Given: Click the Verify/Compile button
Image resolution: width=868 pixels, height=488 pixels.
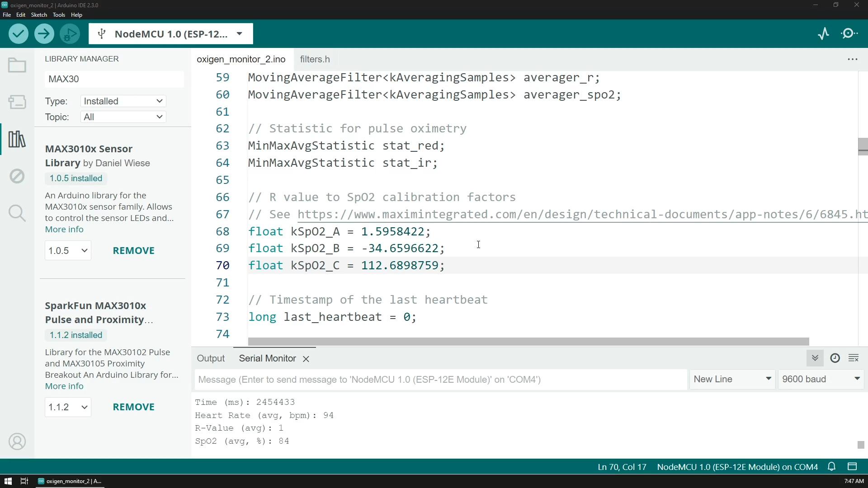Looking at the screenshot, I should (19, 34).
